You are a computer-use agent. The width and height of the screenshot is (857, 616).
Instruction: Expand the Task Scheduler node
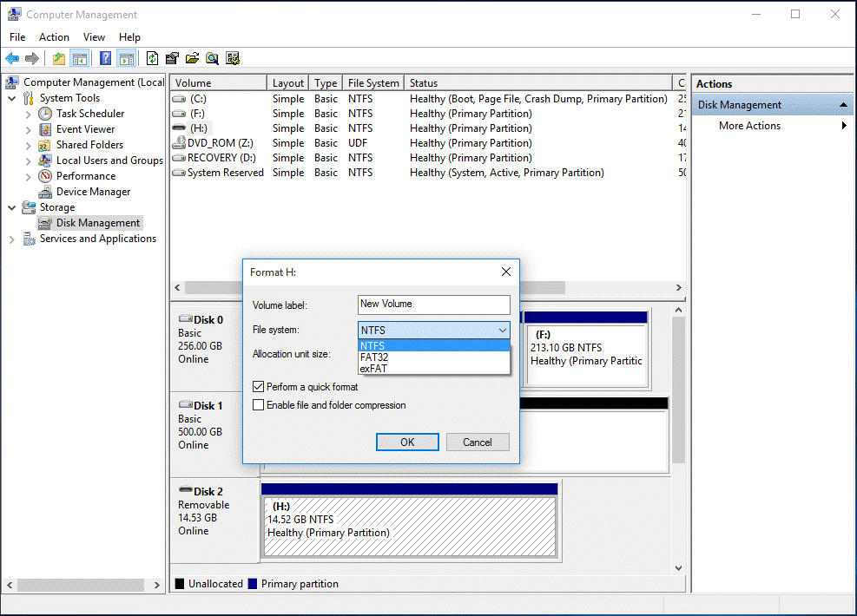29,115
